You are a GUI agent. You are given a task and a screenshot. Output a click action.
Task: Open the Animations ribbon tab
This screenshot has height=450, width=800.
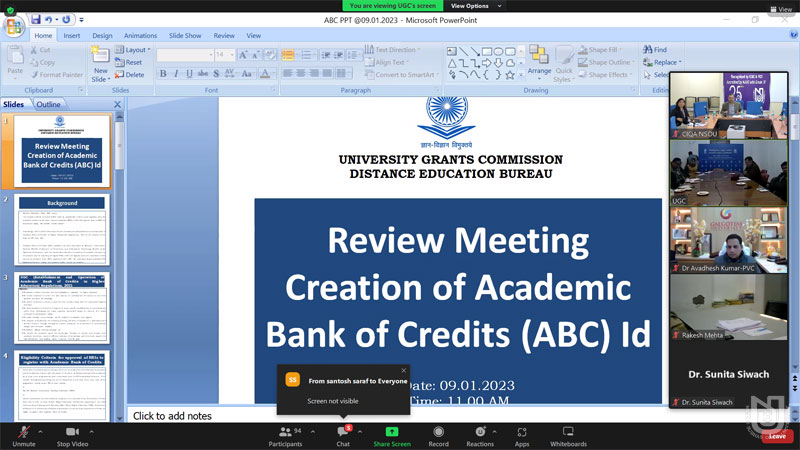coord(140,36)
